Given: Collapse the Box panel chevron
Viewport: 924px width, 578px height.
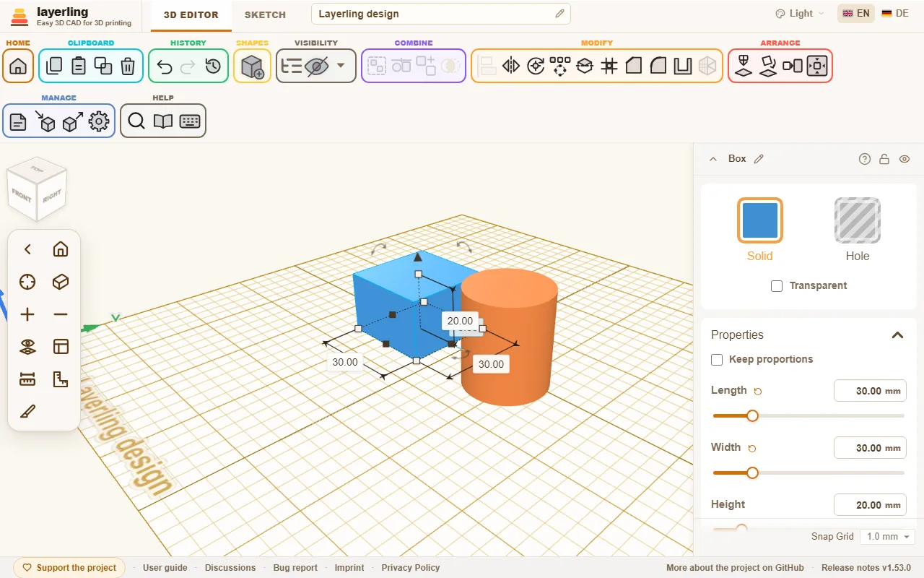Looking at the screenshot, I should pyautogui.click(x=713, y=159).
